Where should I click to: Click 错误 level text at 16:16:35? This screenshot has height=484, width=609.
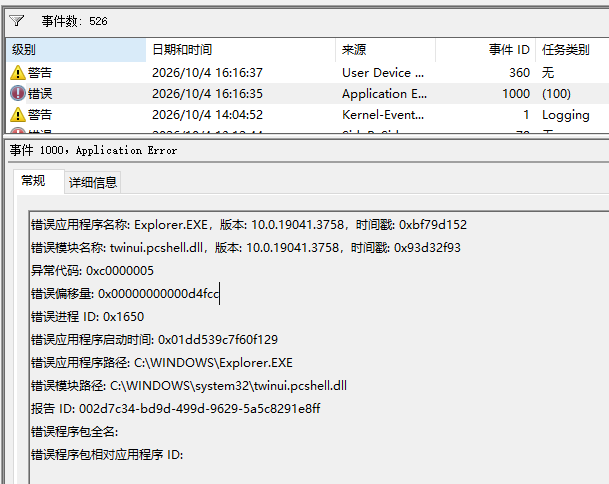40,94
